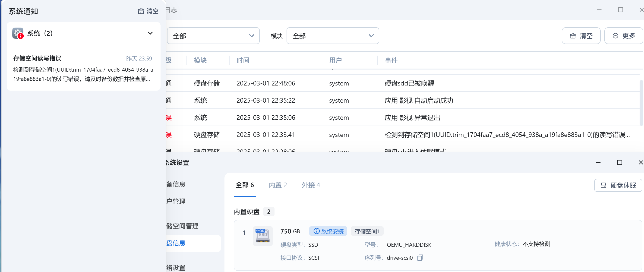Clear all system notifications
Screen dimensions: 644x272
[148, 11]
